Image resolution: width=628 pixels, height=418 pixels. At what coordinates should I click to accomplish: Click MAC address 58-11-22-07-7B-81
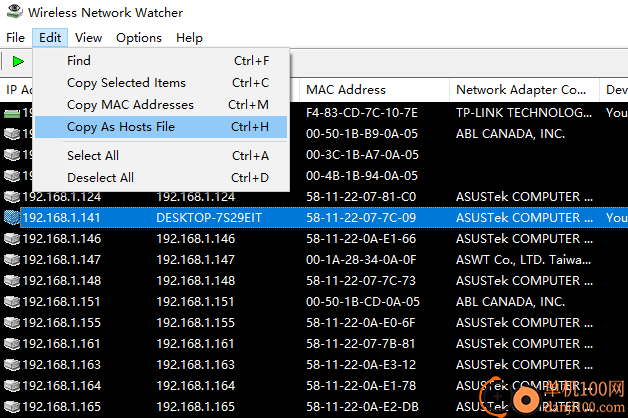360,344
